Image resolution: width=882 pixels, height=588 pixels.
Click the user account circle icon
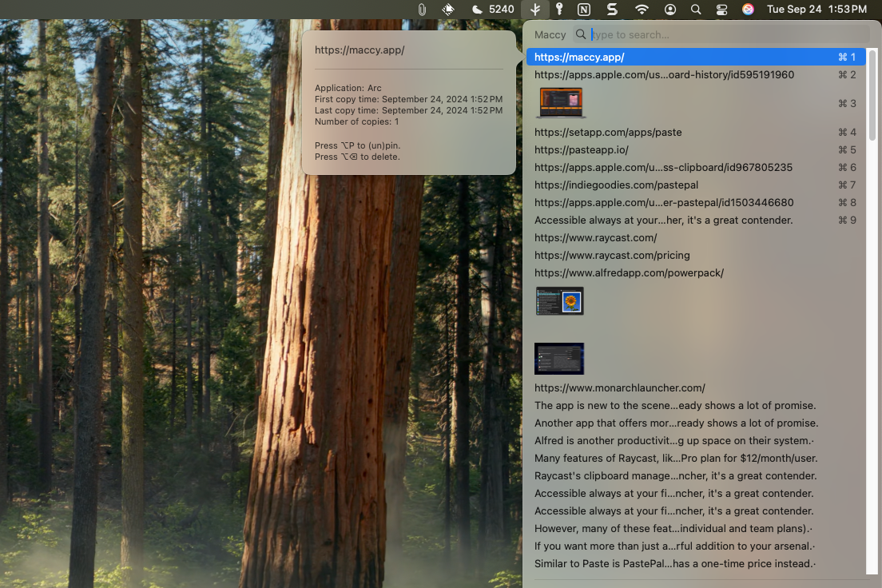click(670, 9)
